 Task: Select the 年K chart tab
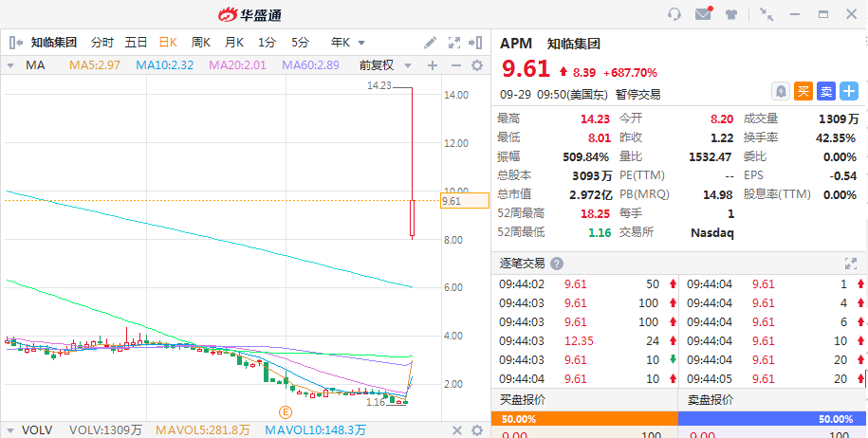pyautogui.click(x=341, y=43)
